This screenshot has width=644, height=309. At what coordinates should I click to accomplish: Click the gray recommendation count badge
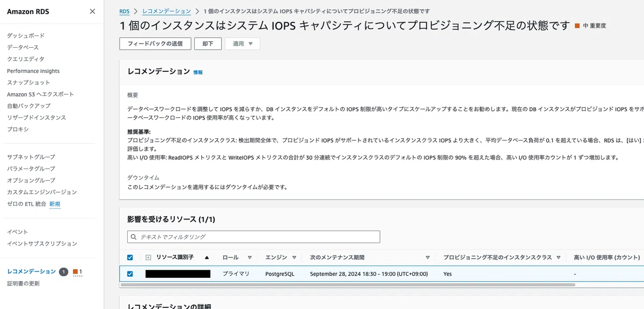pos(64,272)
